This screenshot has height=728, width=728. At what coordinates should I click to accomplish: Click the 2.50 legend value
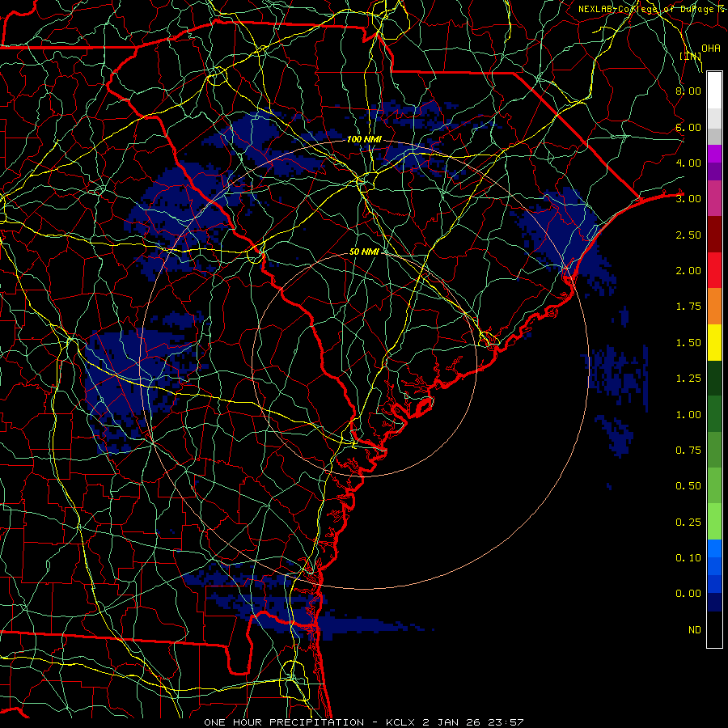[x=688, y=235]
